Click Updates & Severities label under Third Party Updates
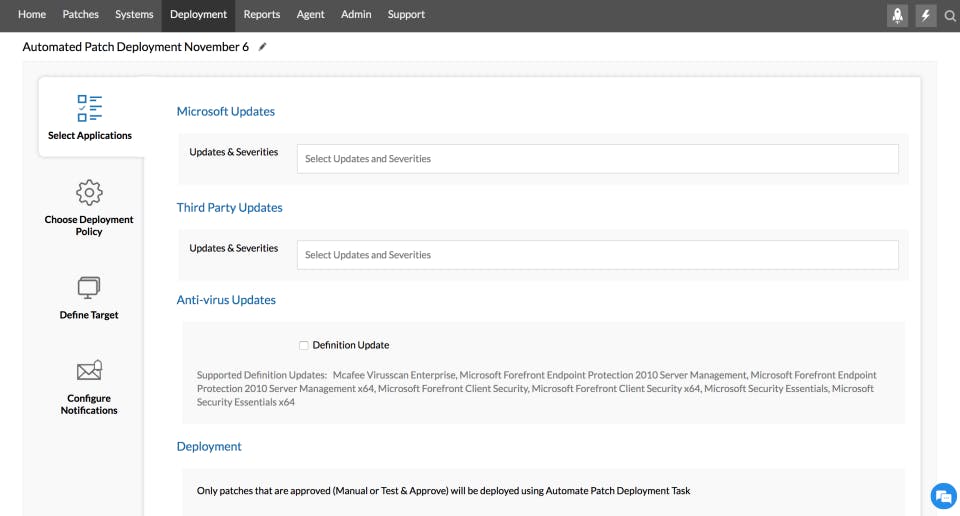The width and height of the screenshot is (960, 516). point(233,248)
